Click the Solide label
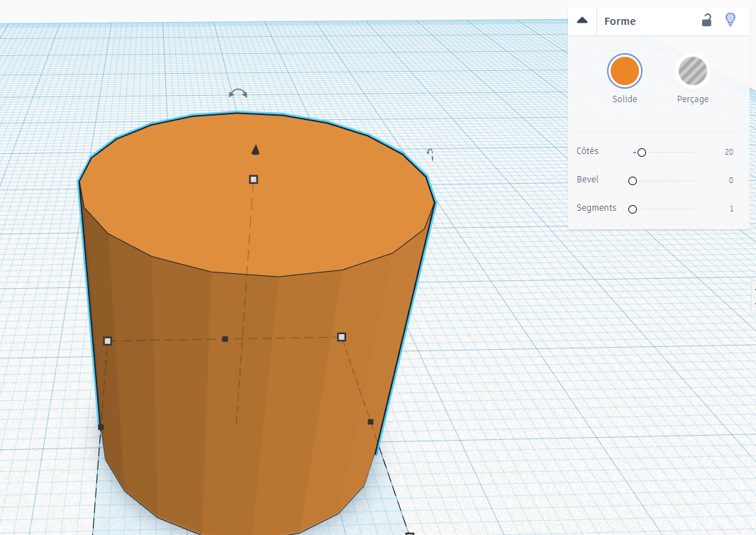This screenshot has height=535, width=756. pos(624,99)
